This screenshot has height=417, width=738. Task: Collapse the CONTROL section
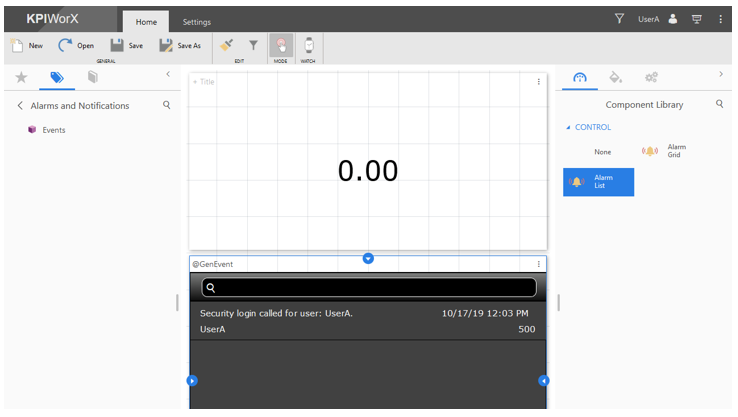point(569,127)
